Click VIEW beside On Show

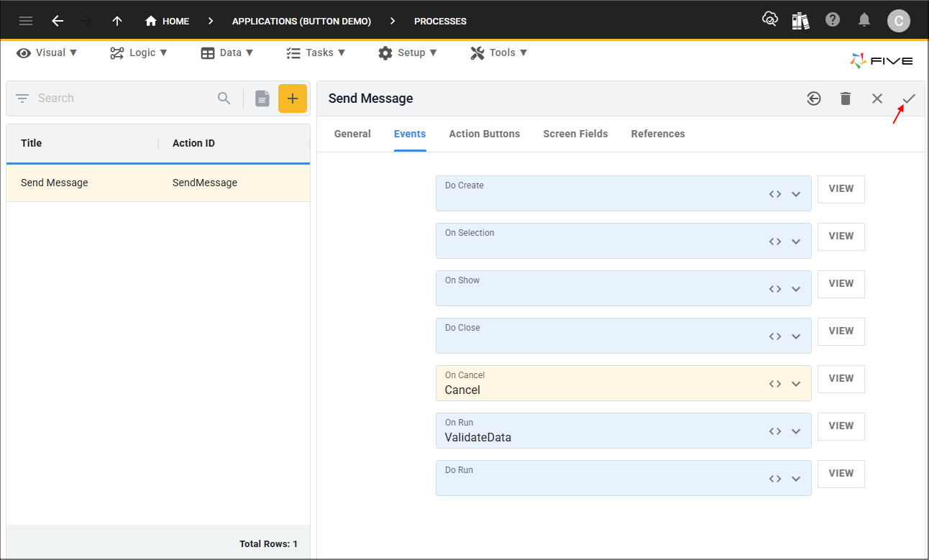click(841, 284)
